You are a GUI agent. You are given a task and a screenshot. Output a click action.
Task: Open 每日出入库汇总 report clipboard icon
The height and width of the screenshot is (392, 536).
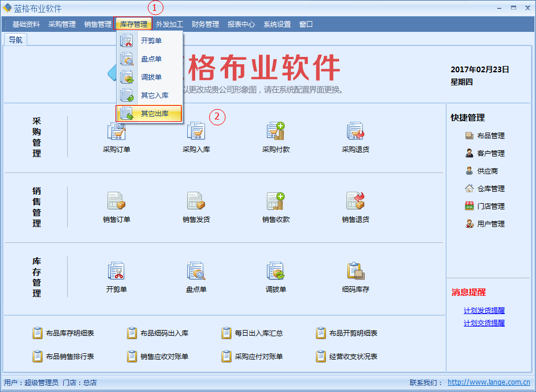(x=226, y=333)
